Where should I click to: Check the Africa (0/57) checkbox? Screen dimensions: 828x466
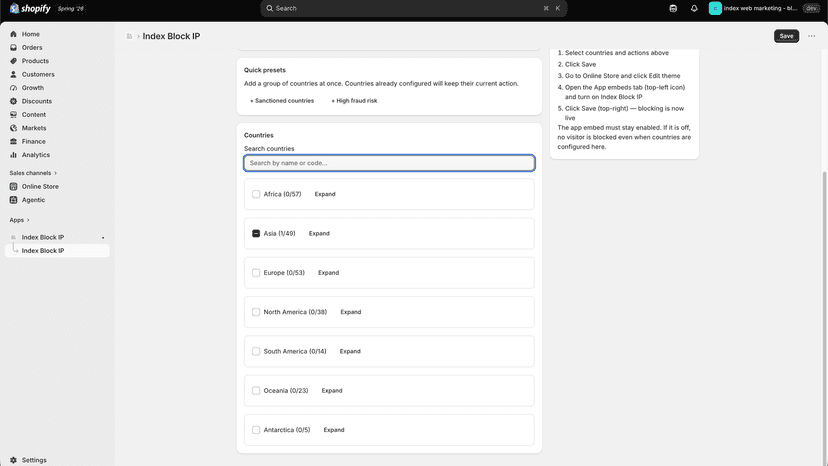click(256, 194)
